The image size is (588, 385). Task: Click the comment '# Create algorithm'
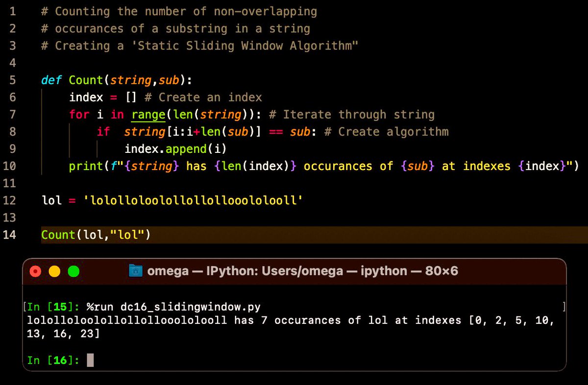[386, 132]
